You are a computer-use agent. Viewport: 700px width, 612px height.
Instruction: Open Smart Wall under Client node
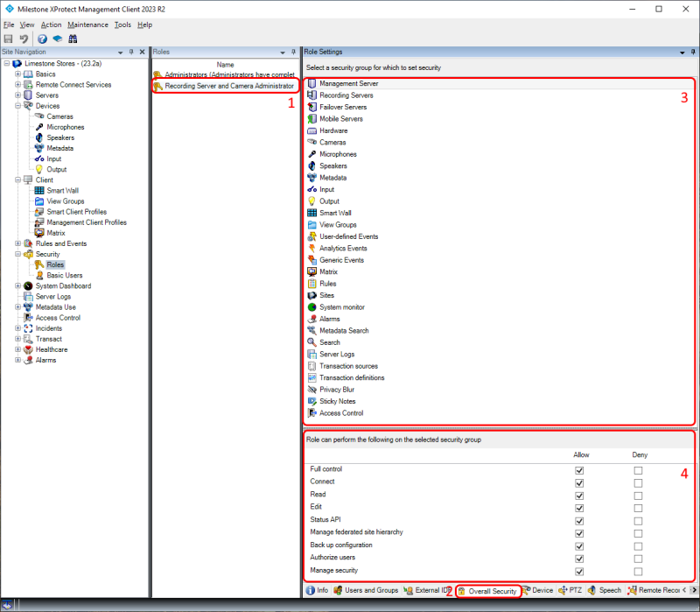(x=62, y=190)
